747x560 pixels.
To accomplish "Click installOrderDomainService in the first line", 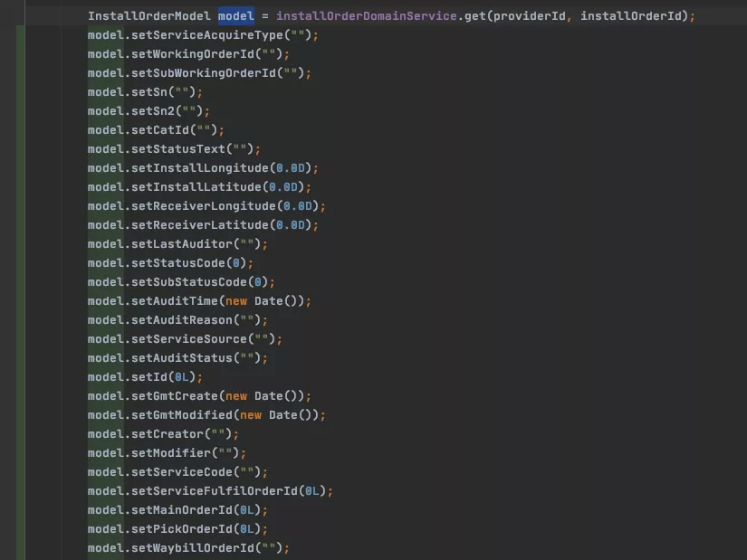I will pyautogui.click(x=367, y=16).
